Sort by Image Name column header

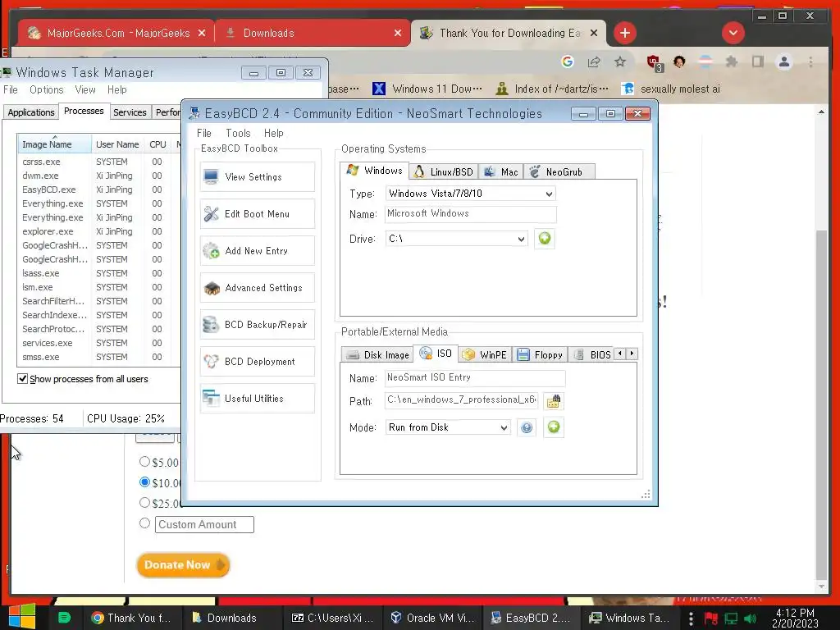pyautogui.click(x=54, y=144)
